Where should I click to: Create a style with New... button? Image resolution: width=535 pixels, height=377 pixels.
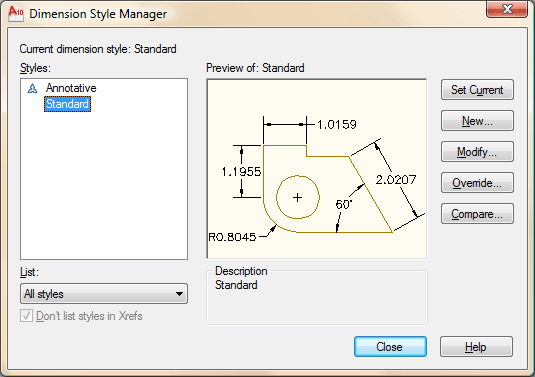[477, 121]
